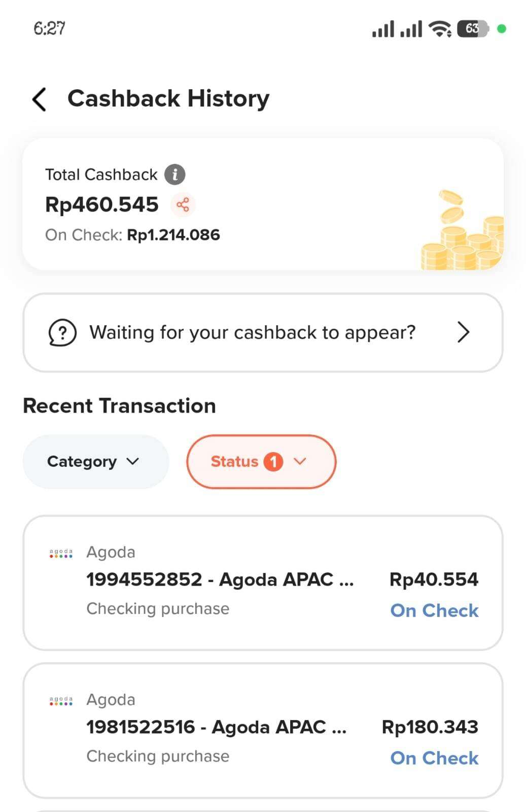Open Agoda transaction 1981522516 details
This screenshot has height=812, width=526.
click(216, 727)
